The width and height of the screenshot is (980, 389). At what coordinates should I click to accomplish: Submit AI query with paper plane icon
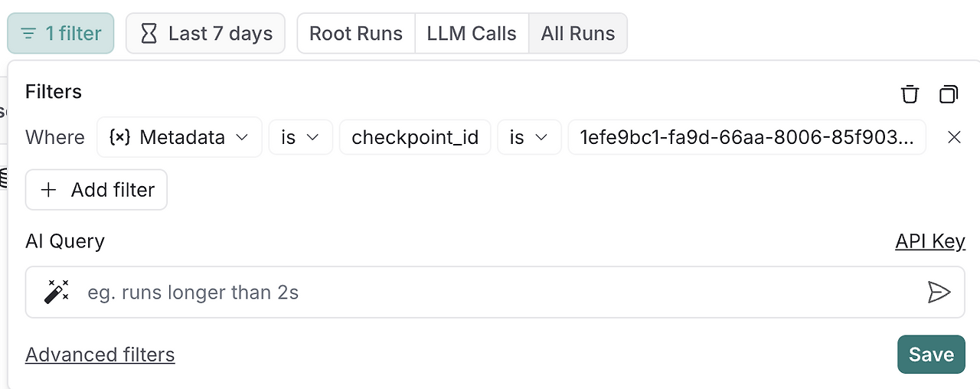[x=939, y=292]
